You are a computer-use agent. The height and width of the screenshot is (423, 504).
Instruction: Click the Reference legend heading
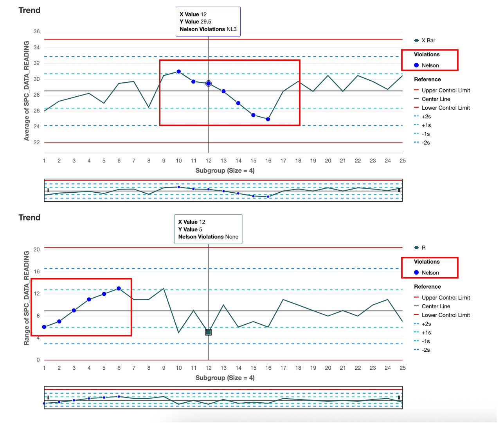click(x=427, y=79)
